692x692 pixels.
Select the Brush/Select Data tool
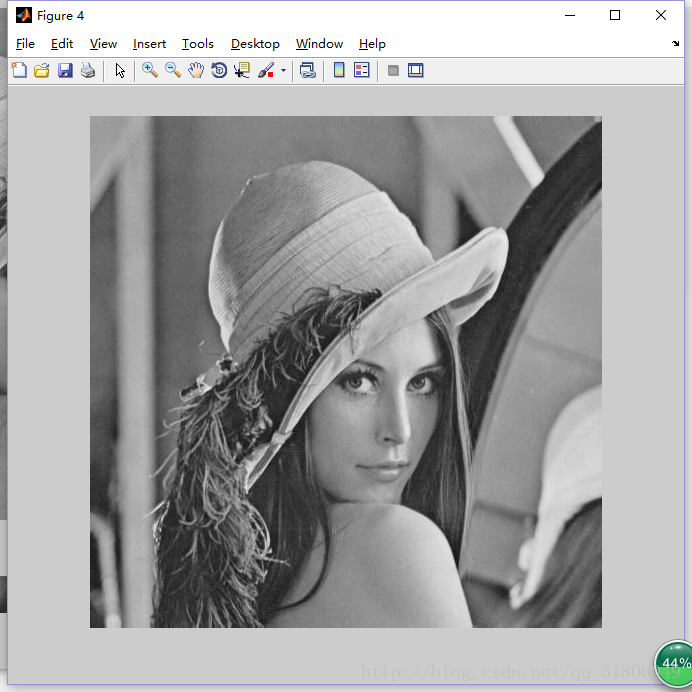[266, 70]
